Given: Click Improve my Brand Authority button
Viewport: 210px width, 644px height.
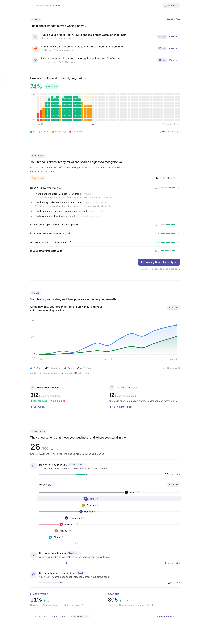Looking at the screenshot, I should [159, 262].
